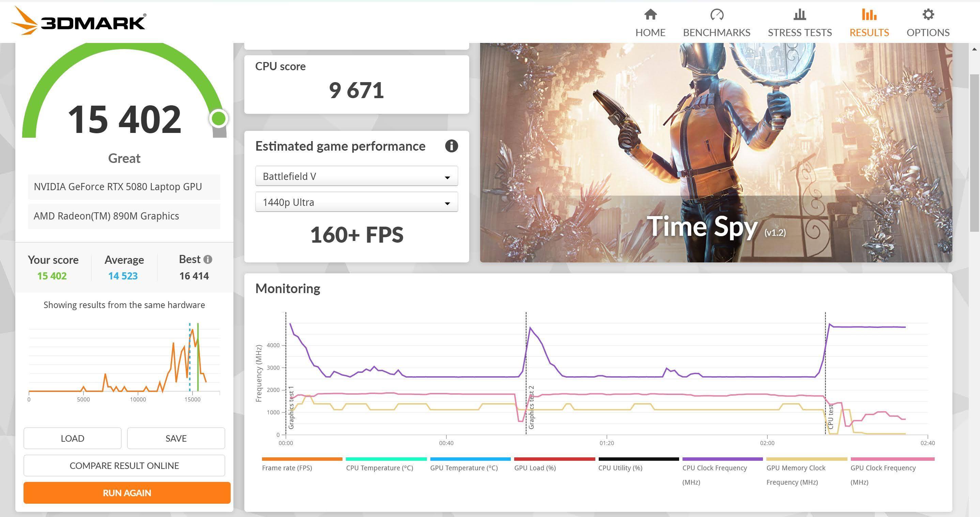Image resolution: width=980 pixels, height=517 pixels.
Task: Click COMPARE RESULT ONLINE button
Action: [x=124, y=466]
